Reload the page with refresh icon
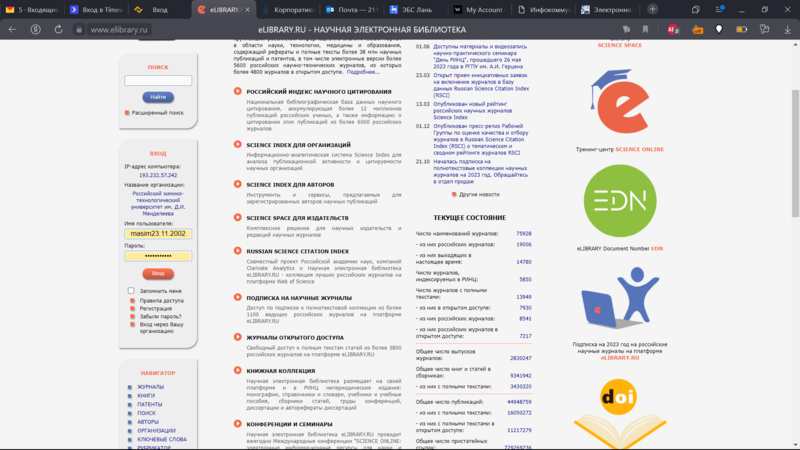 pos(59,30)
